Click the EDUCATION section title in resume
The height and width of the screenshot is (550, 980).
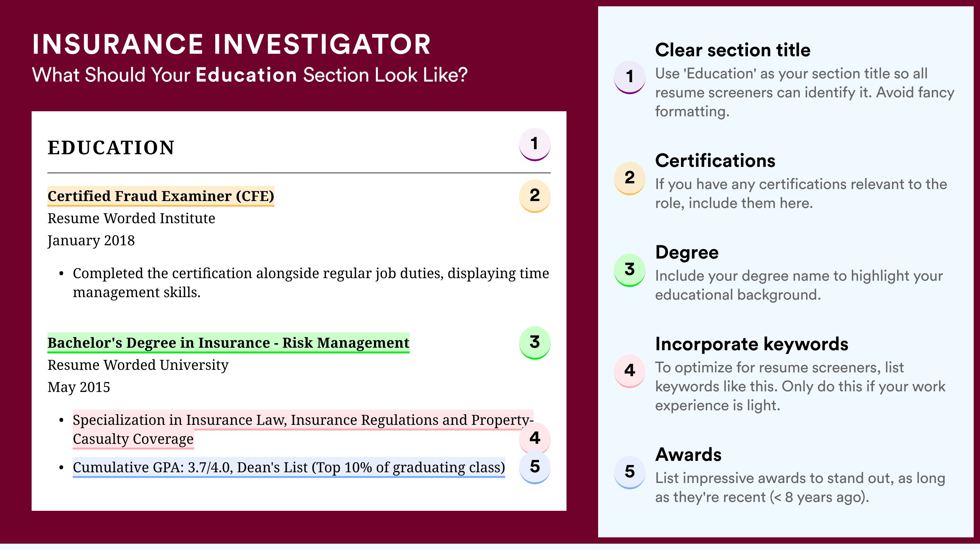point(111,148)
